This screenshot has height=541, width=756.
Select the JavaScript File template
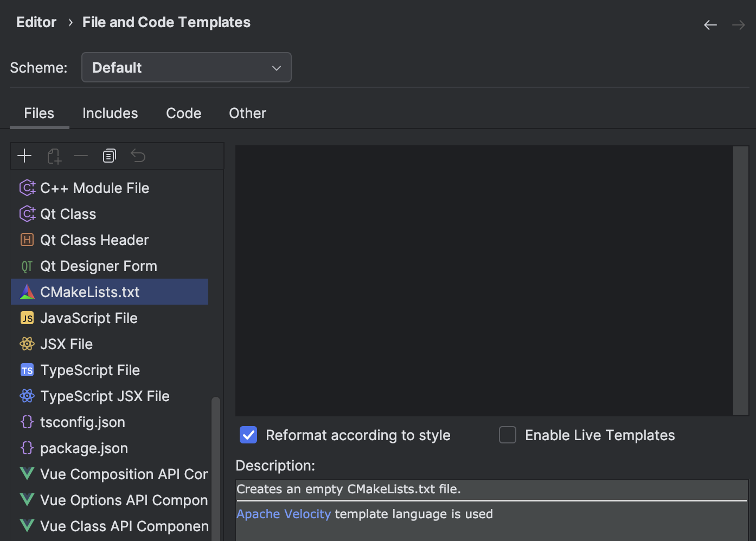coord(89,318)
